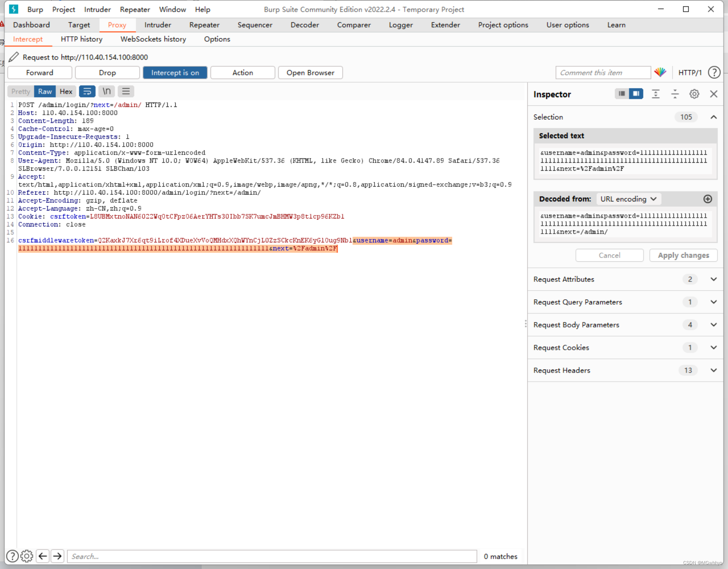Click the Open Browser button
728x569 pixels.
pos(311,72)
